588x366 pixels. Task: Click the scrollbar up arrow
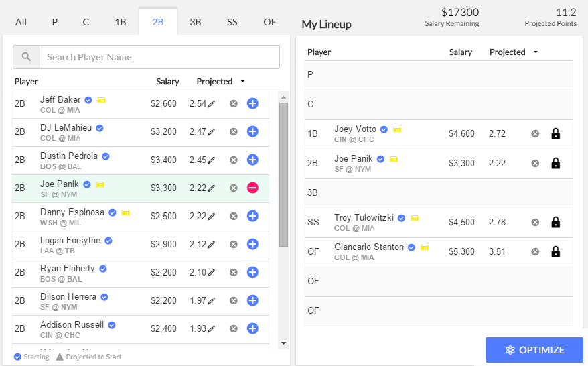[283, 97]
